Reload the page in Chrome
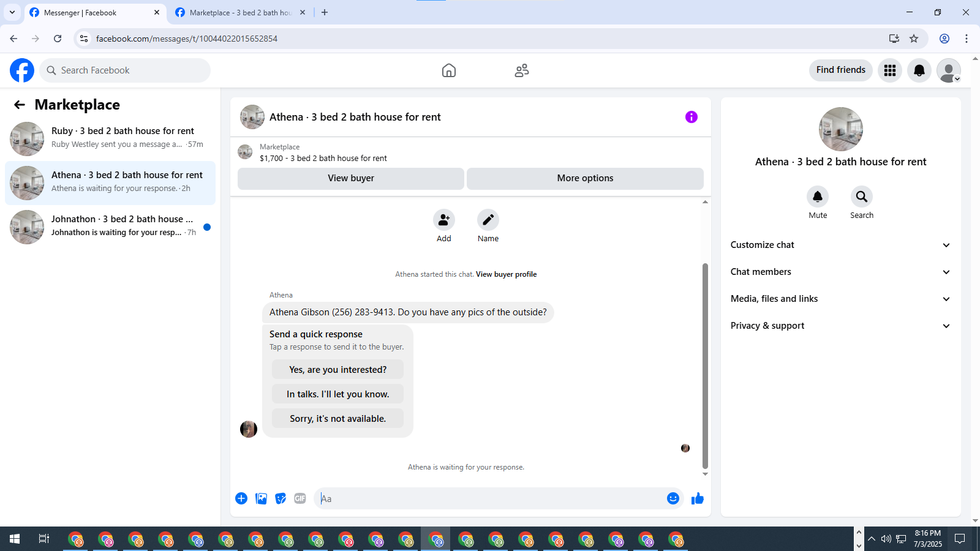This screenshot has height=551, width=980. [x=58, y=39]
